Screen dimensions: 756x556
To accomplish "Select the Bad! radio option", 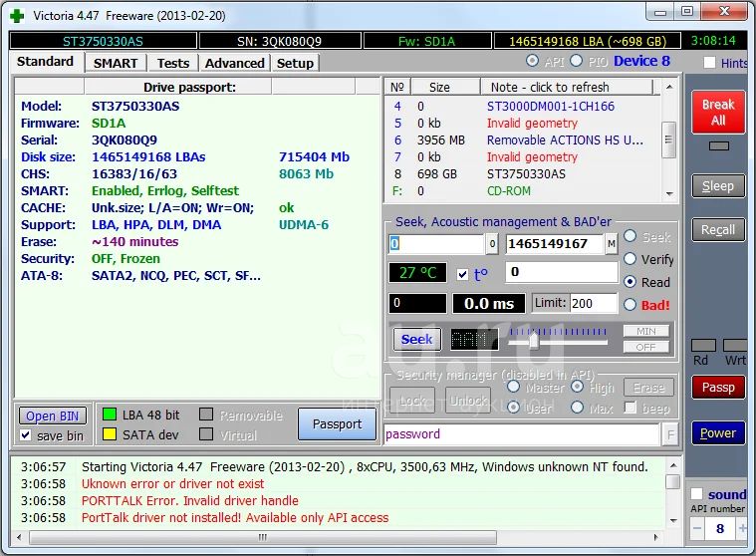I will [x=630, y=305].
